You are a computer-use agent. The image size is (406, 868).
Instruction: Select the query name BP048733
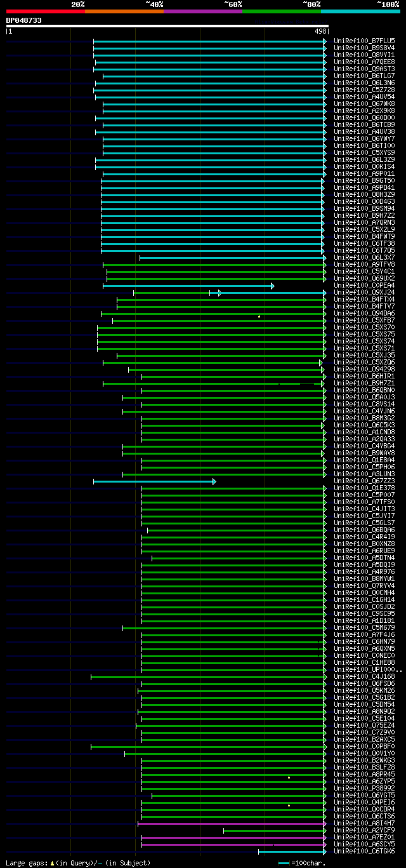click(24, 20)
